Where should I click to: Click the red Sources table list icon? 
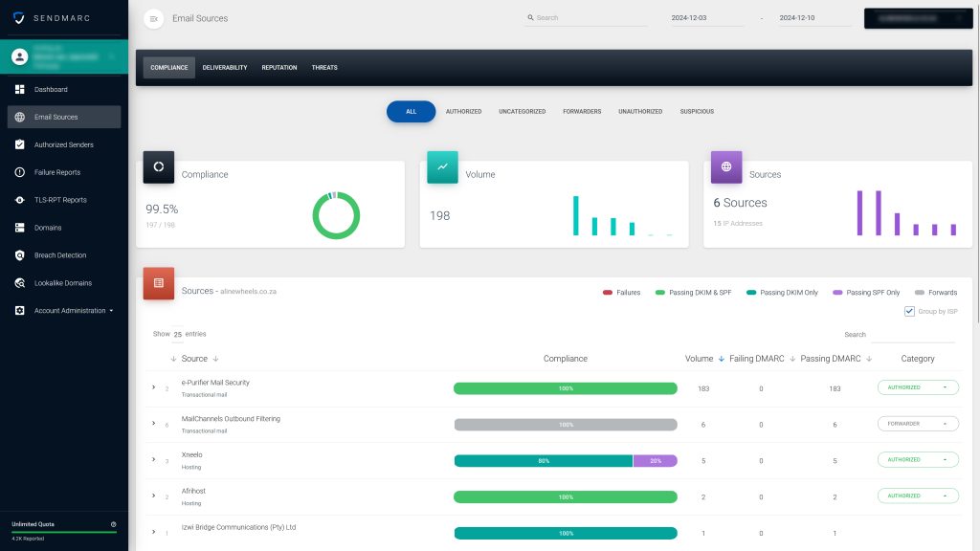tap(159, 283)
